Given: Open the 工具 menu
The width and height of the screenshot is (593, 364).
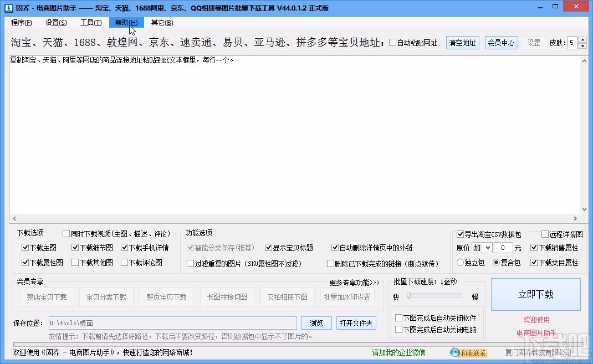Looking at the screenshot, I should pyautogui.click(x=90, y=23).
